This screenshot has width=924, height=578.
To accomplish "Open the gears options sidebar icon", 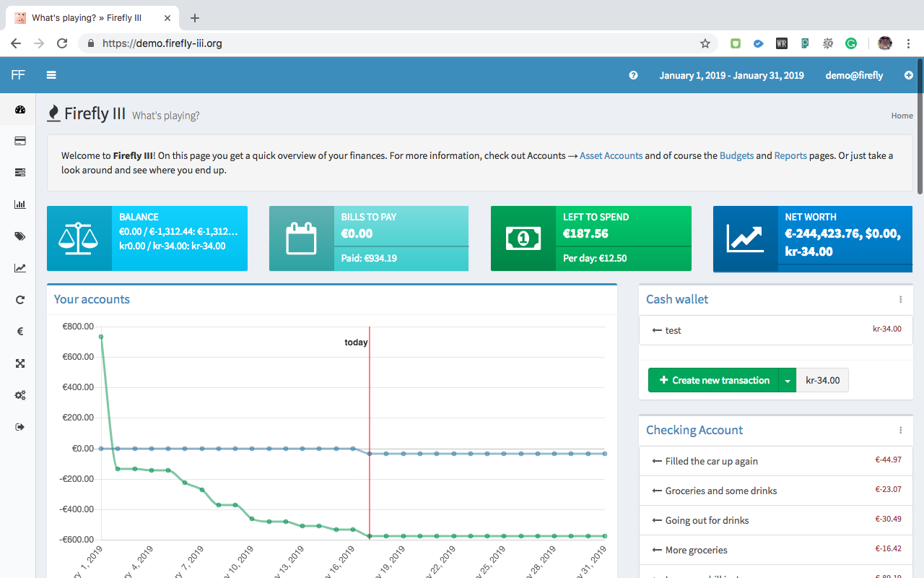I will pos(19,395).
